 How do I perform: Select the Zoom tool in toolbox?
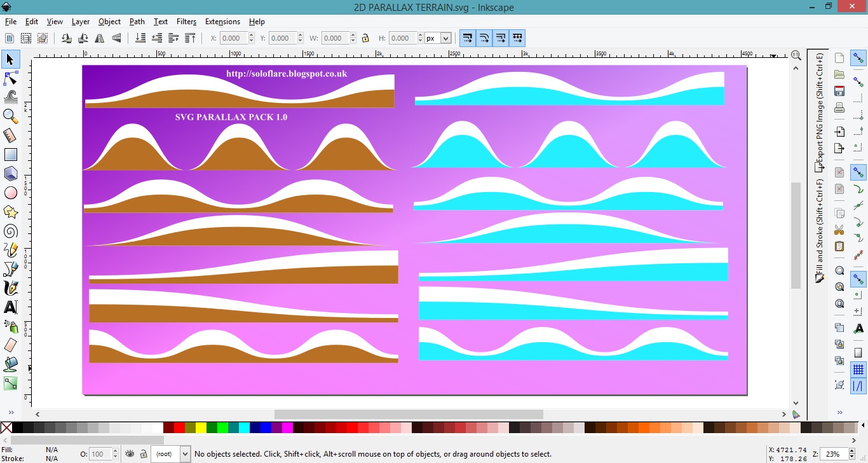click(x=11, y=116)
